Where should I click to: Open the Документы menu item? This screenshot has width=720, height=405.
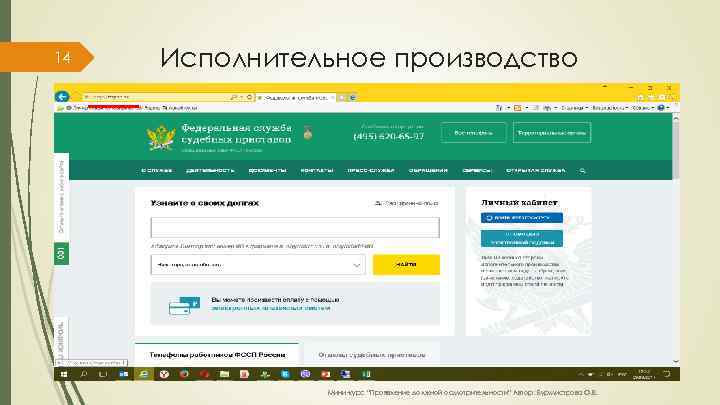coord(268,170)
